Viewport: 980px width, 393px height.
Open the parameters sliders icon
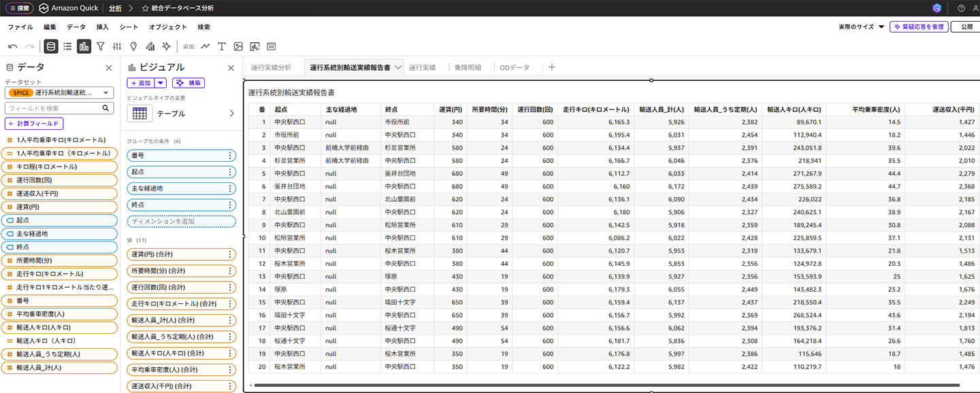[x=117, y=46]
